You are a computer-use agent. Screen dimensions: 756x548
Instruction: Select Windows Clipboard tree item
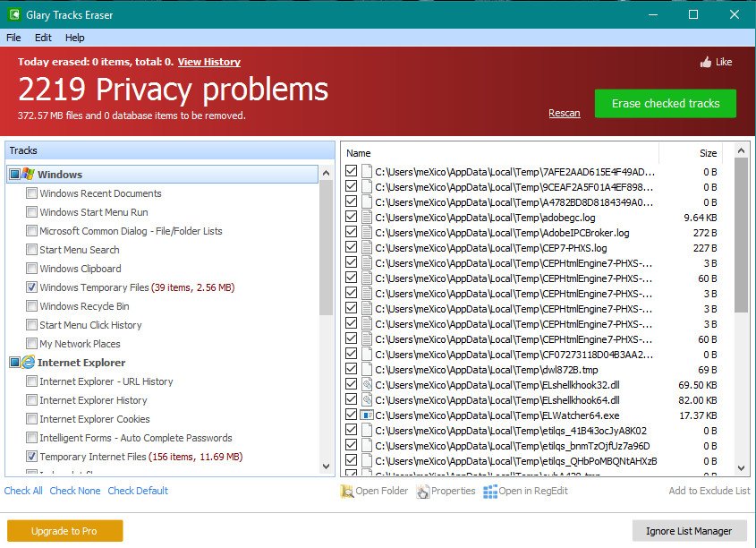(81, 269)
